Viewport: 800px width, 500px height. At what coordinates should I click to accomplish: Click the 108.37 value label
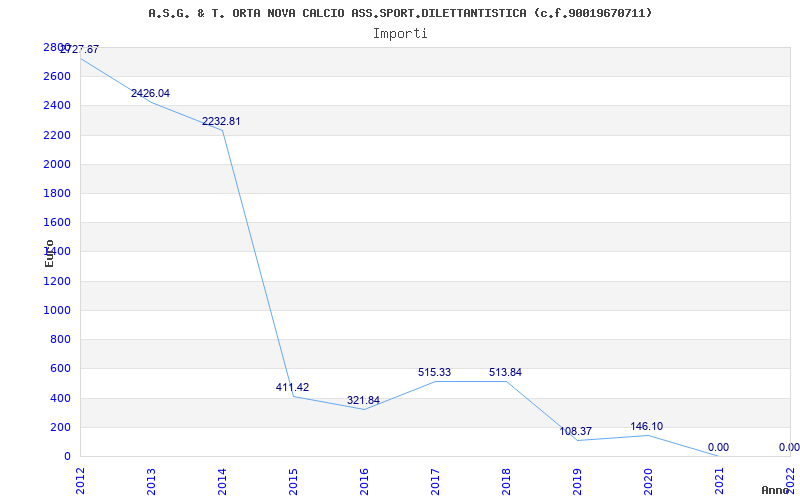point(576,431)
